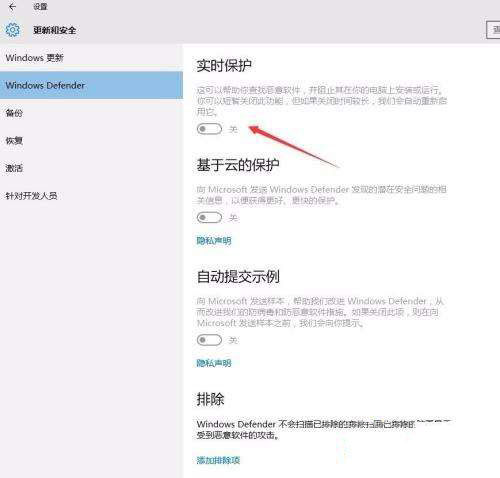
Task: Click the 更新和安全 title text
Action: pos(55,30)
